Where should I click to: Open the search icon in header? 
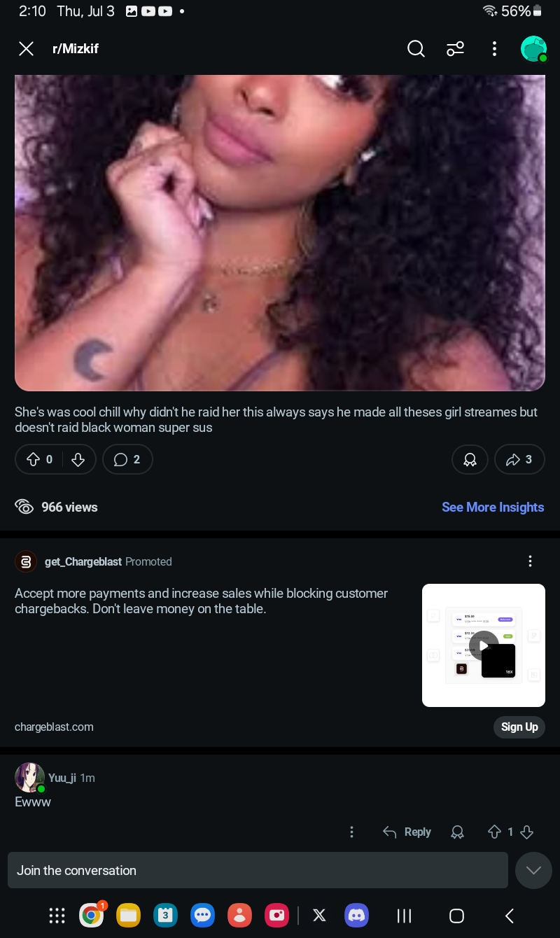click(x=416, y=49)
